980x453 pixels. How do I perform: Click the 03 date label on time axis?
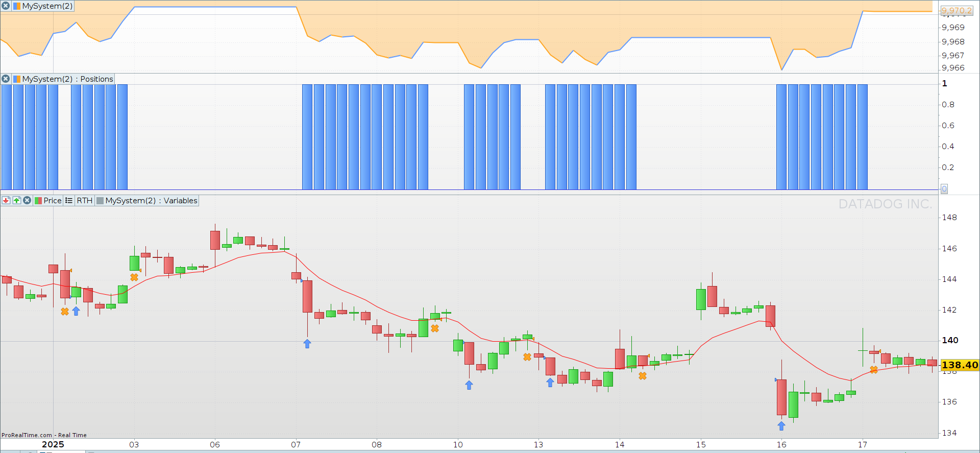tap(134, 444)
